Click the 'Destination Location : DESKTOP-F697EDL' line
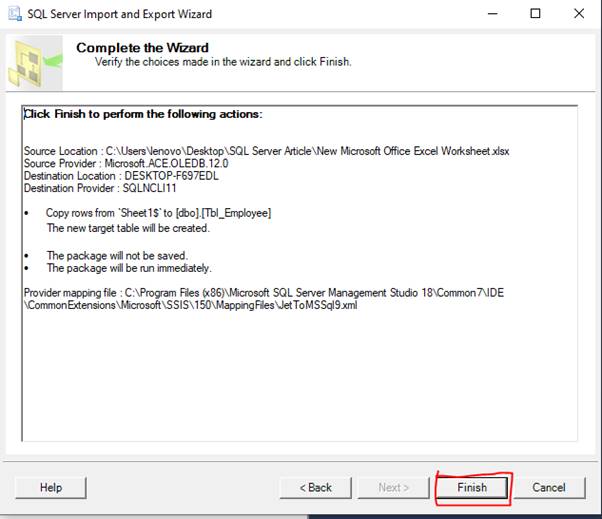Screen dimensions: 602x519 click(x=121, y=176)
